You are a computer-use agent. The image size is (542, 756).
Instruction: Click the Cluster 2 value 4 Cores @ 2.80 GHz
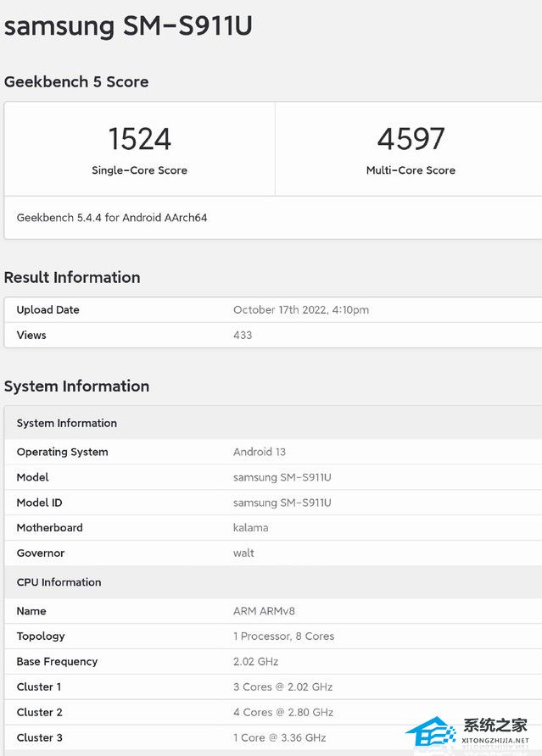coord(282,713)
